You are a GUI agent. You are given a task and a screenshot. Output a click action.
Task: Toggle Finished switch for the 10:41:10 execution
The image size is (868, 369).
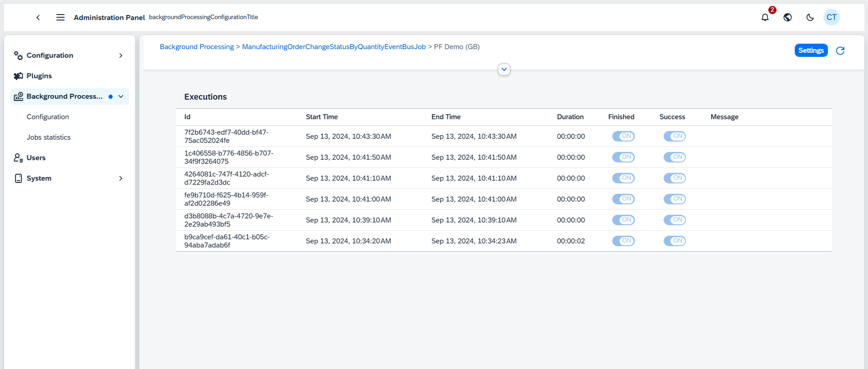click(623, 178)
